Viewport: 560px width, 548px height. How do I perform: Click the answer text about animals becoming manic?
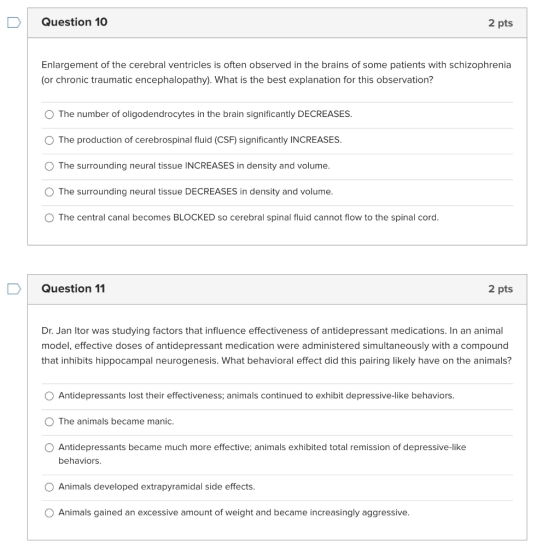pyautogui.click(x=116, y=422)
